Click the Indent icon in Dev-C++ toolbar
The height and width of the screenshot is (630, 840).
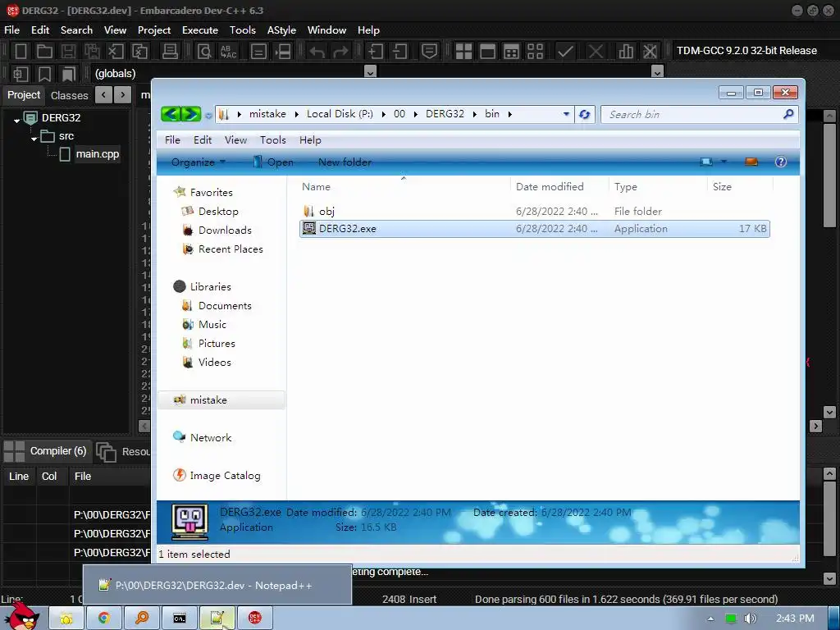[376, 51]
